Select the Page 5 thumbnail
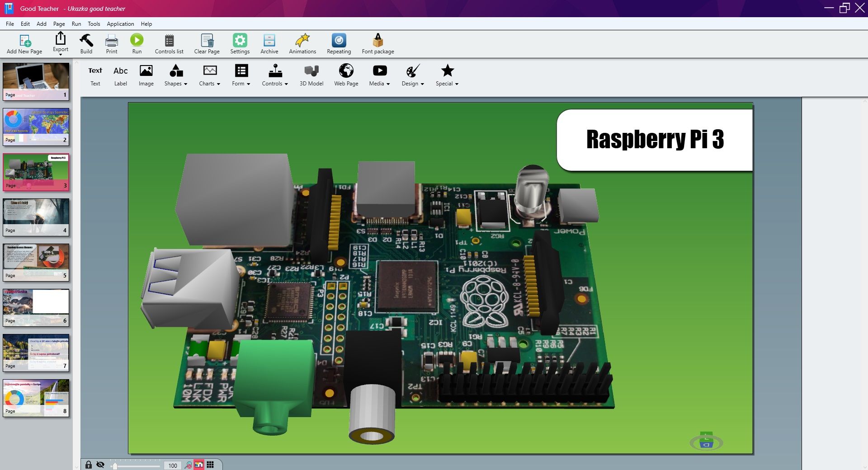Screen dimensions: 868x470 [36, 262]
